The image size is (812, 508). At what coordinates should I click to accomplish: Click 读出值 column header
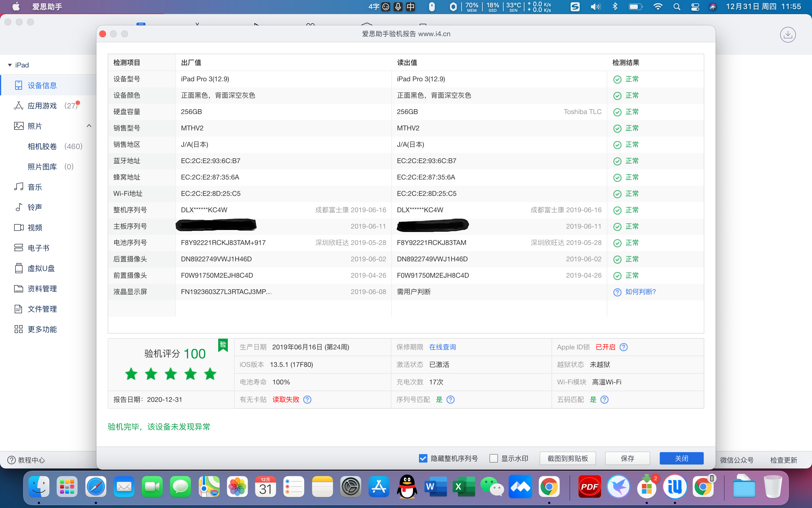407,62
